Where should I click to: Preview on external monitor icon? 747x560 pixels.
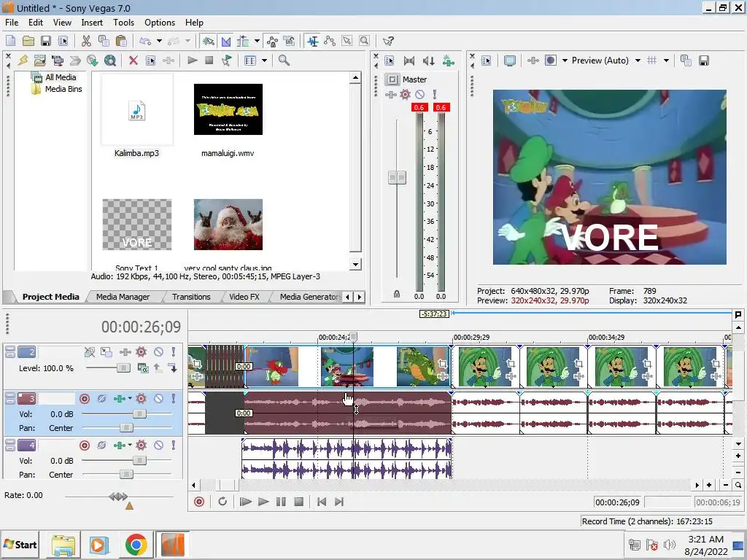click(x=510, y=61)
